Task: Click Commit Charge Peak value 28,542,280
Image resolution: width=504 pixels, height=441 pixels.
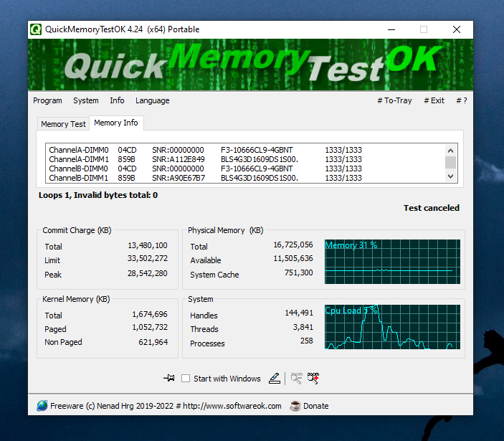Action: point(148,273)
